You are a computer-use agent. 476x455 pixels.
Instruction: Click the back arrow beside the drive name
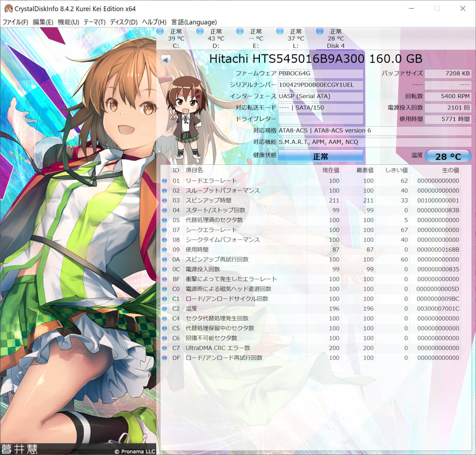tap(165, 59)
